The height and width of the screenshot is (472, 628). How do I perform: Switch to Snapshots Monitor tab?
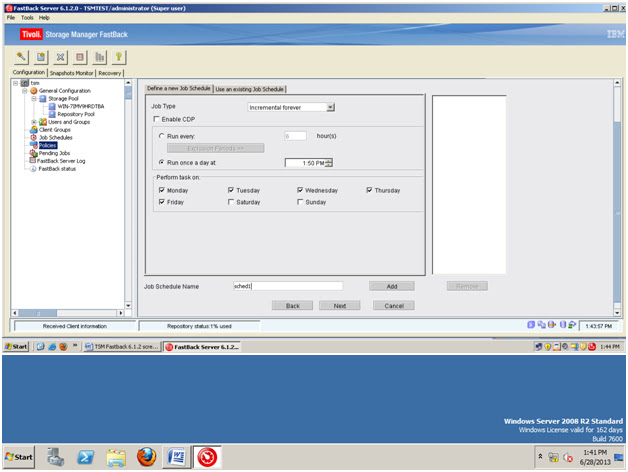click(x=71, y=73)
